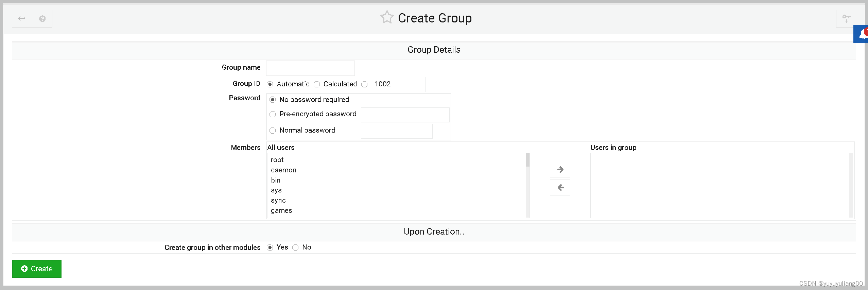The height and width of the screenshot is (290, 868).
Task: Open the notifications bell
Action: click(862, 34)
